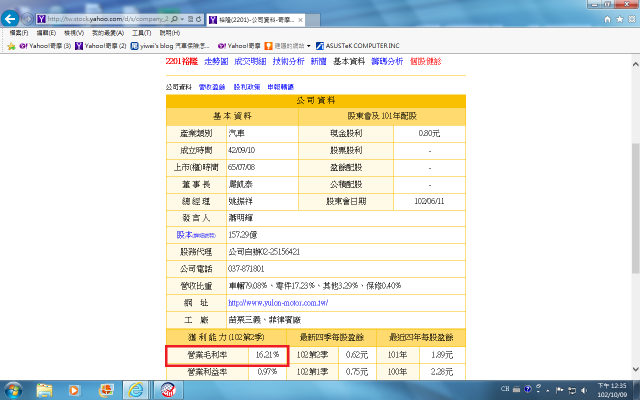Open the Yahoo!奇摩 (2) favorite
The width and height of the screenshot is (640, 400).
pyautogui.click(x=101, y=46)
